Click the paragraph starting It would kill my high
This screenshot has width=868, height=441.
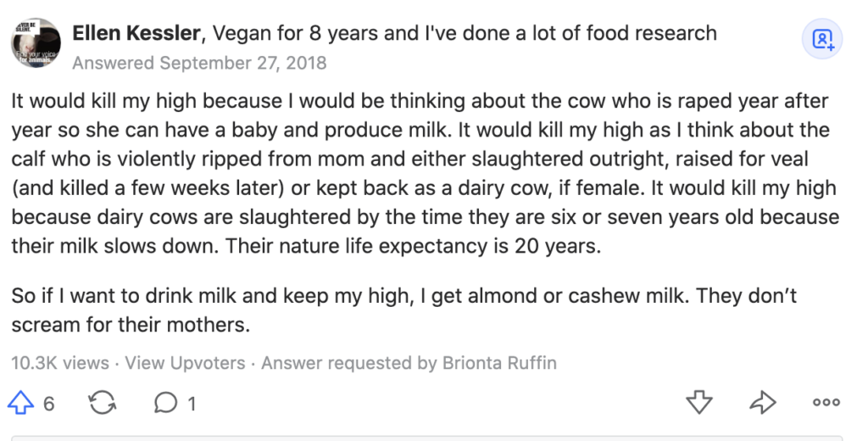point(426,173)
